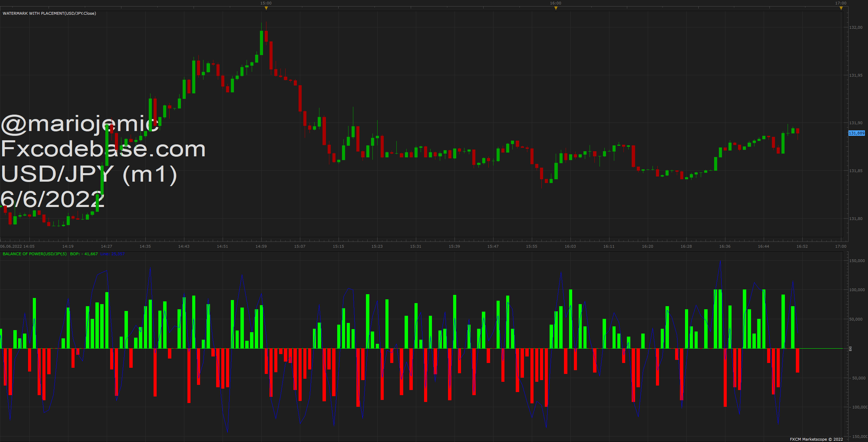Screen dimensions: 868x442
Task: Click the BOP: - 41,667 value readout
Action: click(x=84, y=254)
